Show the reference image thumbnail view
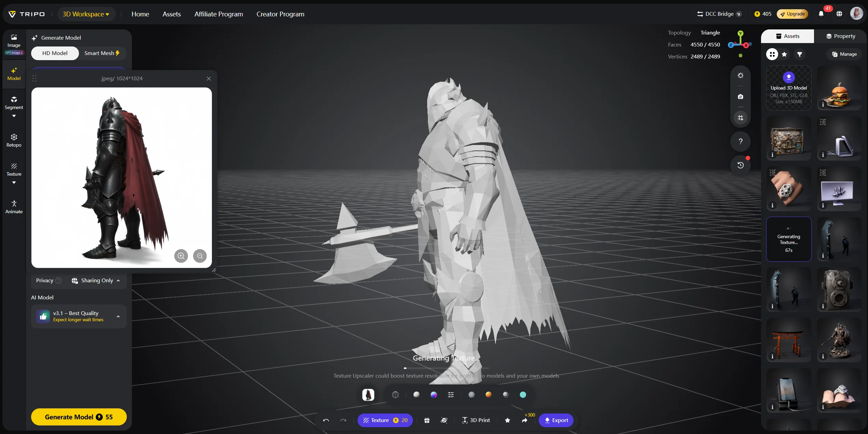Image resolution: width=868 pixels, height=434 pixels. [368, 395]
